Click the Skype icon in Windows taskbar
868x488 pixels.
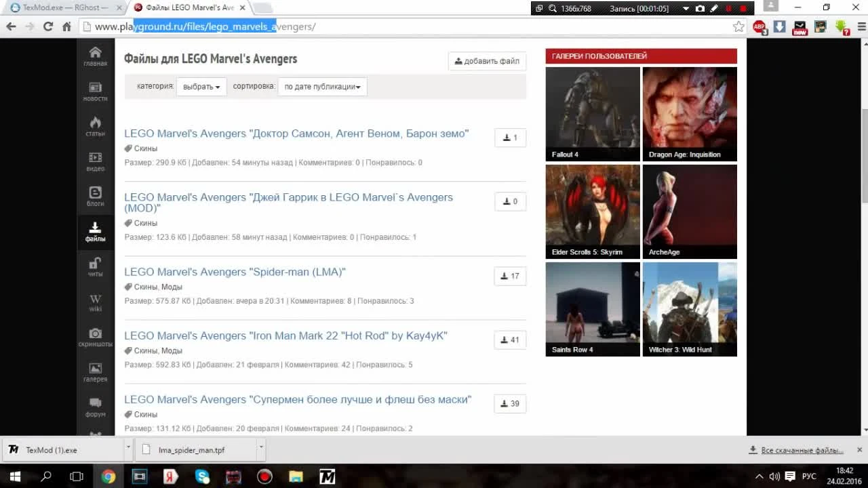(x=203, y=476)
